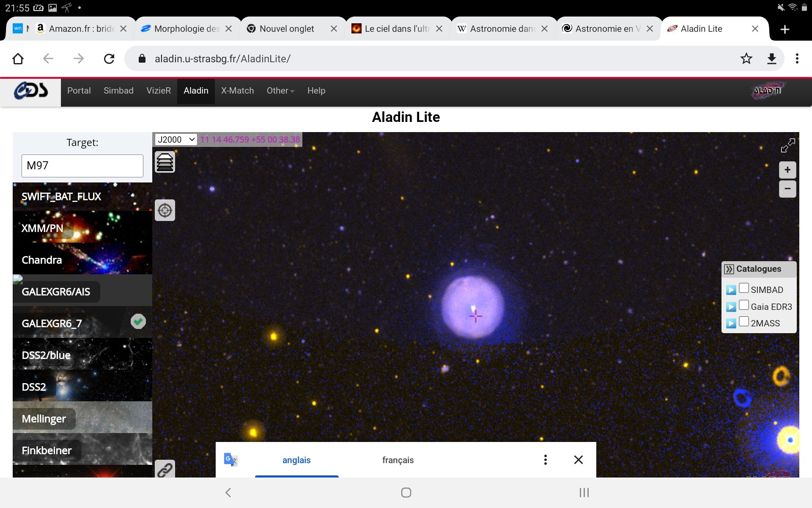Bookmark the page with the star icon
The image size is (812, 508).
coord(746,58)
